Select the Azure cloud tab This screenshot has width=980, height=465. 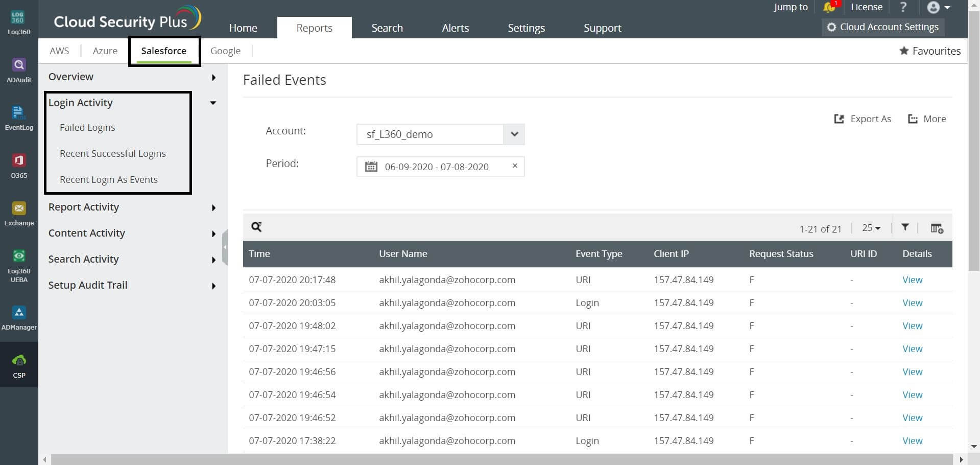(105, 51)
